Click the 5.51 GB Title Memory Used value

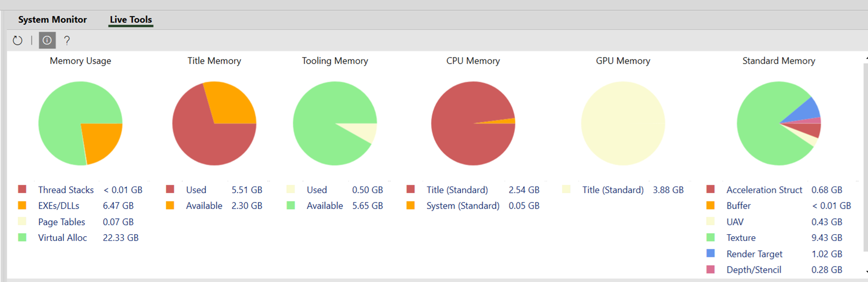pyautogui.click(x=247, y=190)
